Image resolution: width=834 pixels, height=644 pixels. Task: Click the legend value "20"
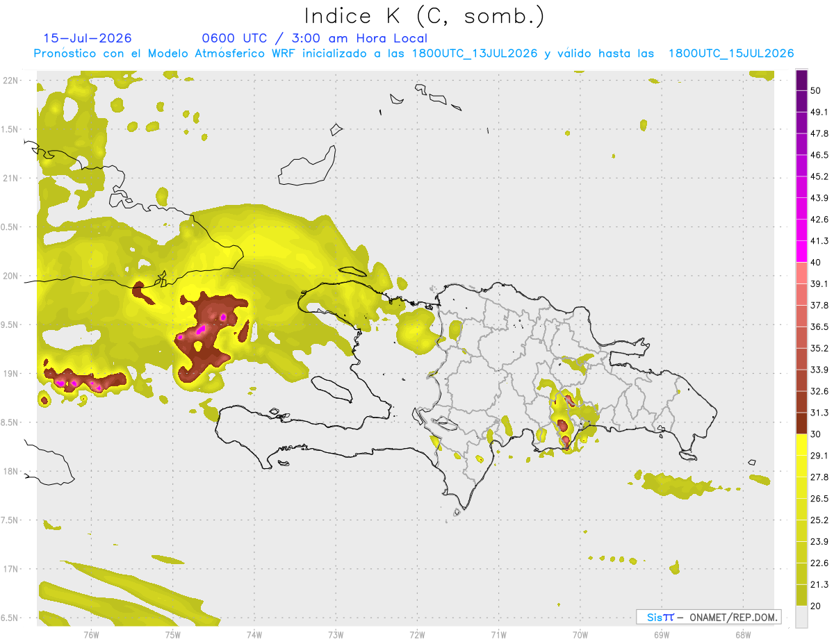pyautogui.click(x=816, y=606)
